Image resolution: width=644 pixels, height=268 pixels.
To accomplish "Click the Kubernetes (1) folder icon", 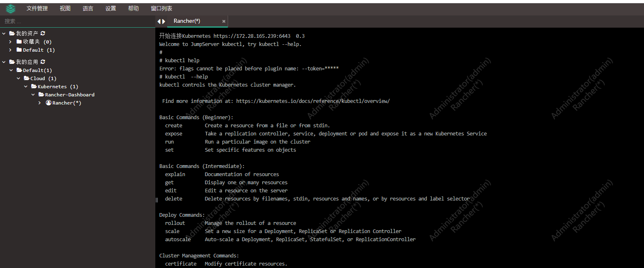I will click(34, 86).
